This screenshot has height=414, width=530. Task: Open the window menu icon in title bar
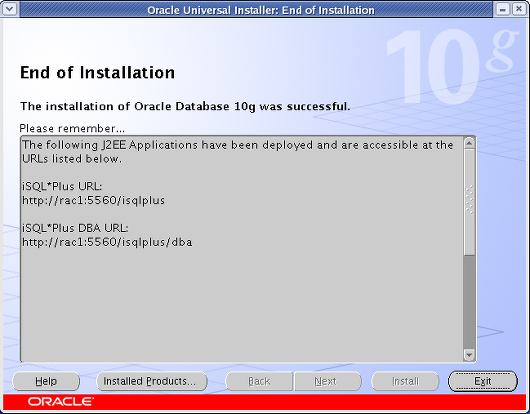point(9,9)
